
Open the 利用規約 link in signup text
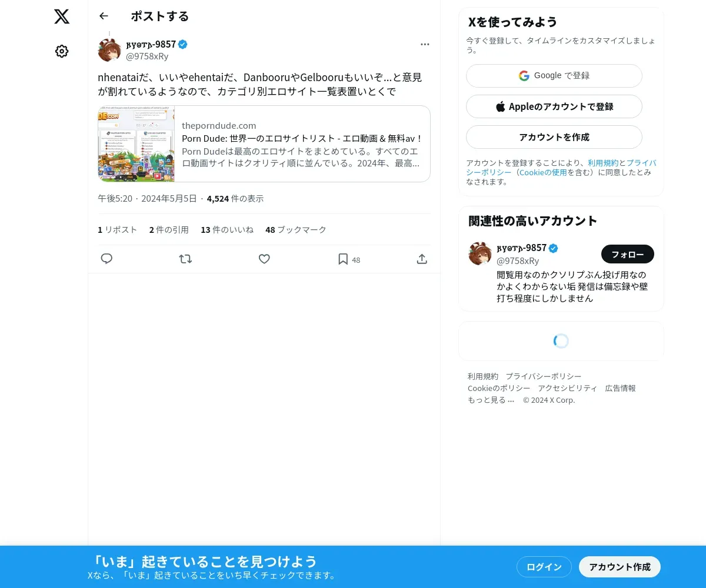(603, 163)
